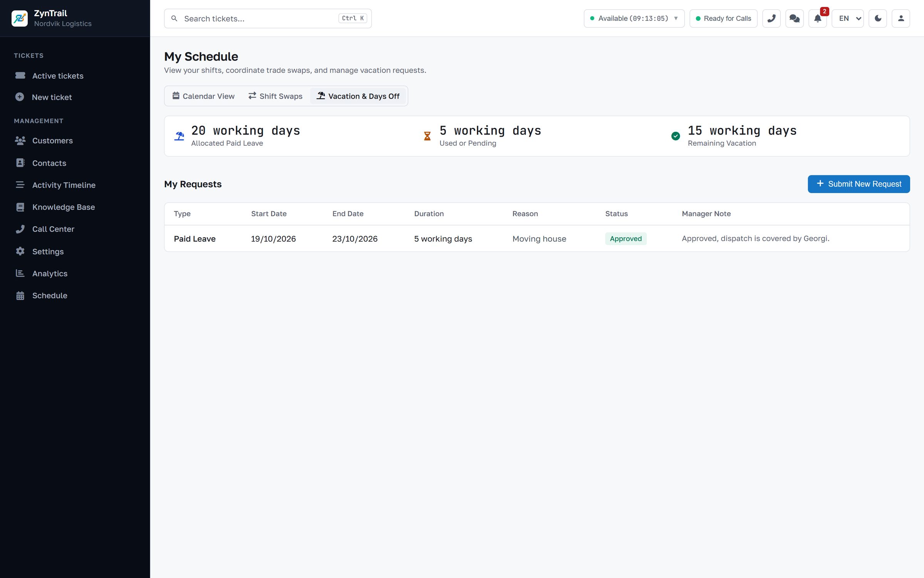
Task: Click the phone dialer icon in top bar
Action: (x=771, y=18)
